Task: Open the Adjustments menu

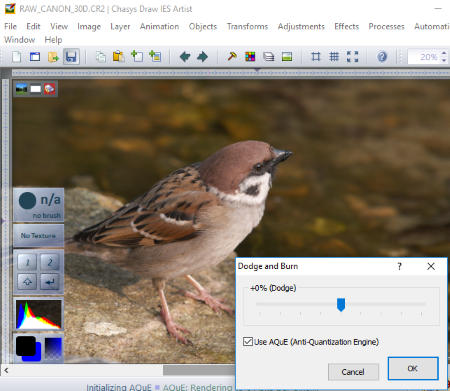Action: tap(301, 26)
